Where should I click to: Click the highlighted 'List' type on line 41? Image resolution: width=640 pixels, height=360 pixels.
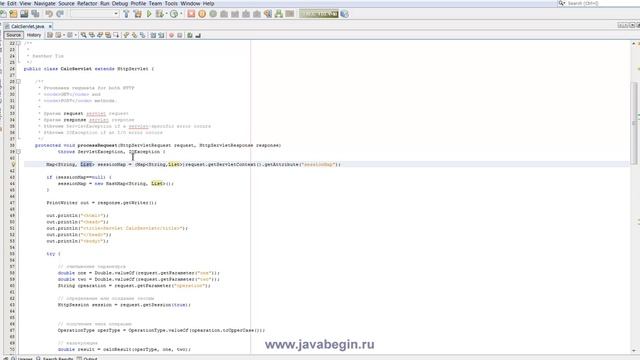(87, 164)
